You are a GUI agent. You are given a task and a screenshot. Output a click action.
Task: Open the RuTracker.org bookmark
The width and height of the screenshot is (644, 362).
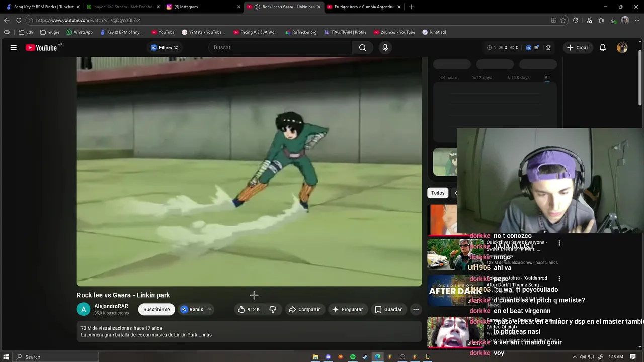tap(300, 32)
